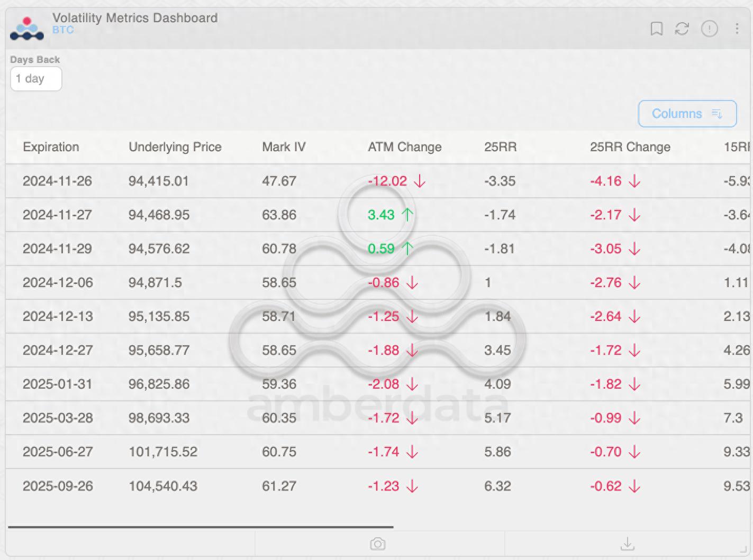Click underlying price 95,135.85
The width and height of the screenshot is (753, 560).
[x=159, y=316]
